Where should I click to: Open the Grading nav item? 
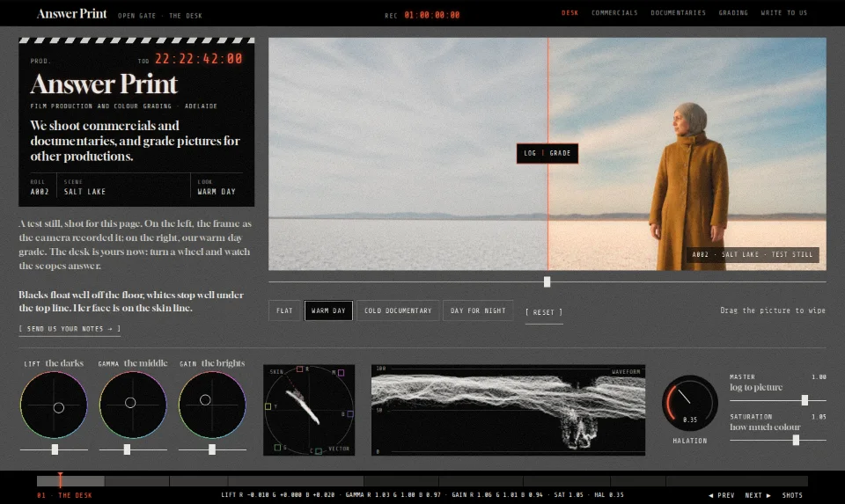(x=733, y=13)
